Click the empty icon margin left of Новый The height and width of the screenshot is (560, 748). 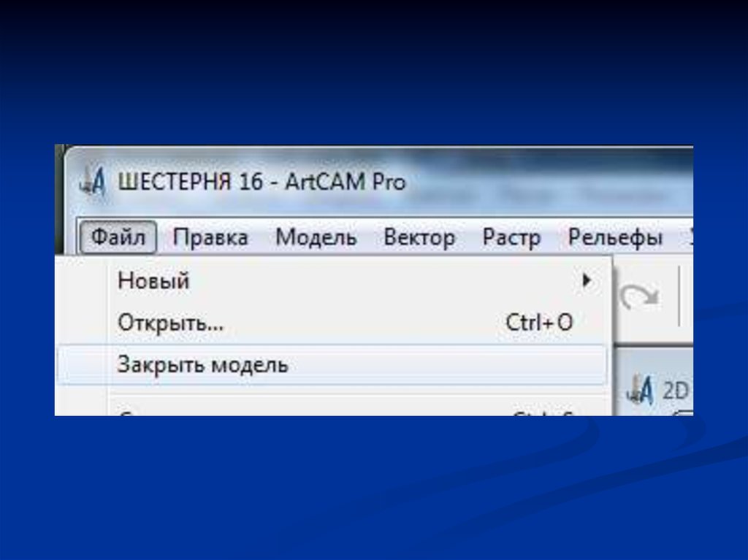coord(82,280)
